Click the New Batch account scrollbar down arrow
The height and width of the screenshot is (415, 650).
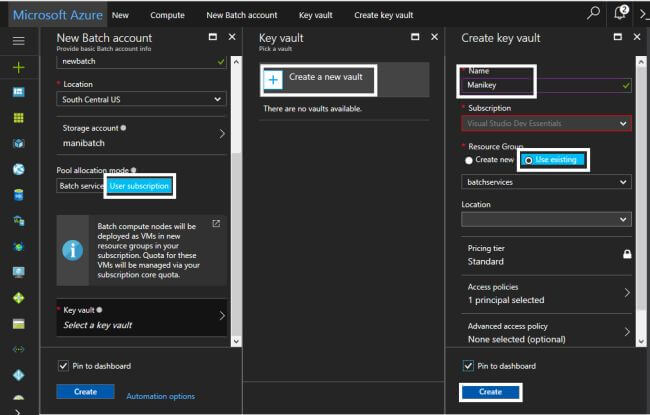tap(236, 342)
